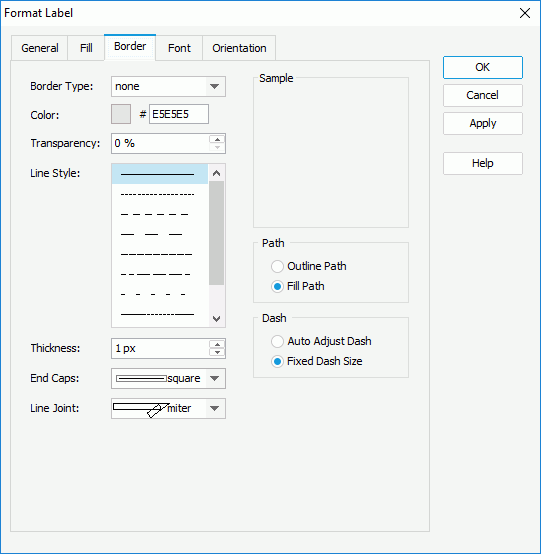Image resolution: width=541 pixels, height=554 pixels.
Task: Open Help for this dialog
Action: pos(483,163)
